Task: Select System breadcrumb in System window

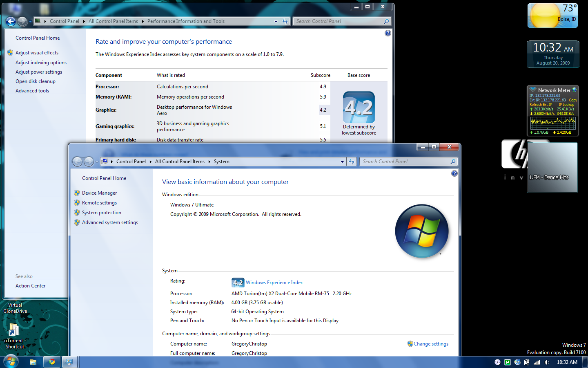Action: click(222, 162)
